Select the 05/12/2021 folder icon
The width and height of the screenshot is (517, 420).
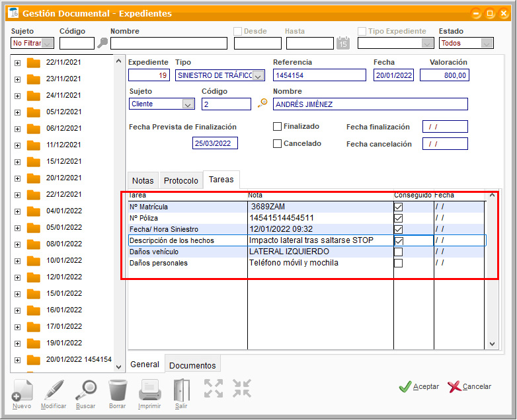click(x=33, y=112)
